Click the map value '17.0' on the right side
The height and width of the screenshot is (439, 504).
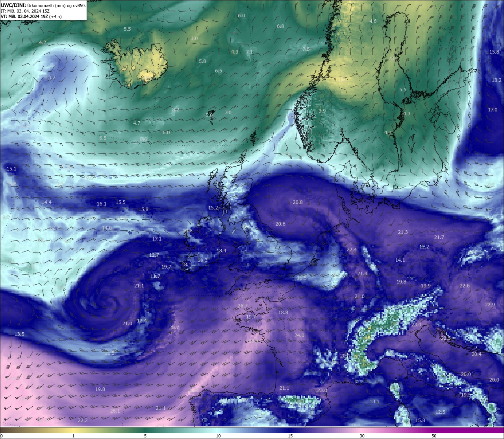[493, 110]
